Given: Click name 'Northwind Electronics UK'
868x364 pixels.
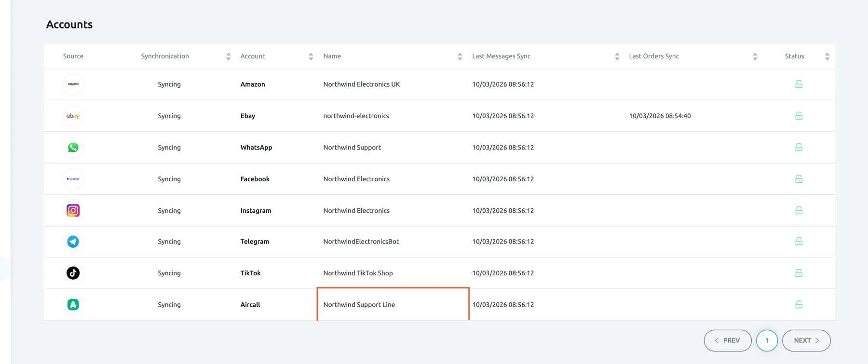Looking at the screenshot, I should 362,84.
